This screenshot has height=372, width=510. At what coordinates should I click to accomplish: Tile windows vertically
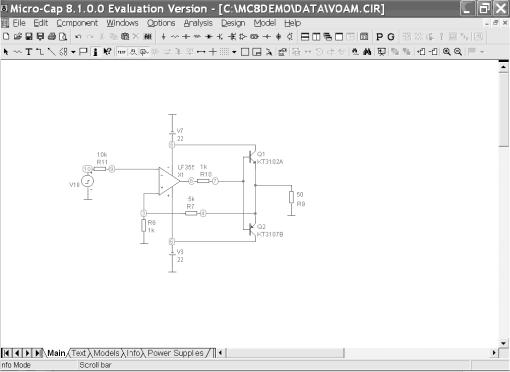(316, 37)
